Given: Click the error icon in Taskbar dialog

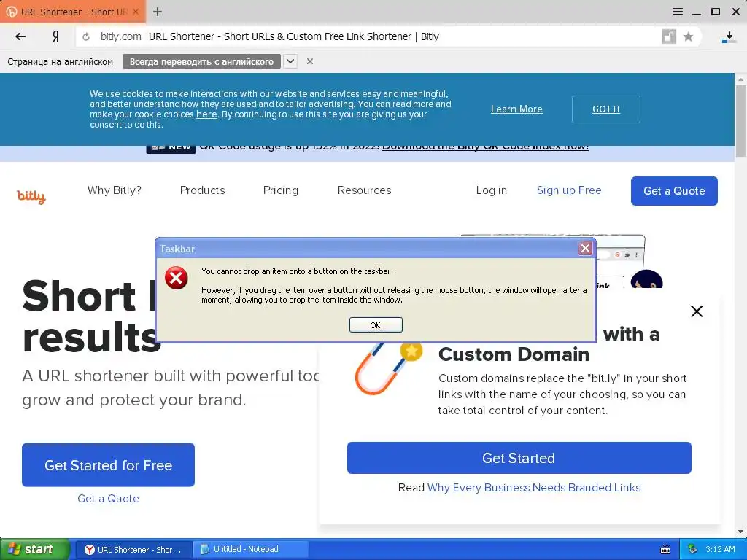Looking at the screenshot, I should (177, 278).
